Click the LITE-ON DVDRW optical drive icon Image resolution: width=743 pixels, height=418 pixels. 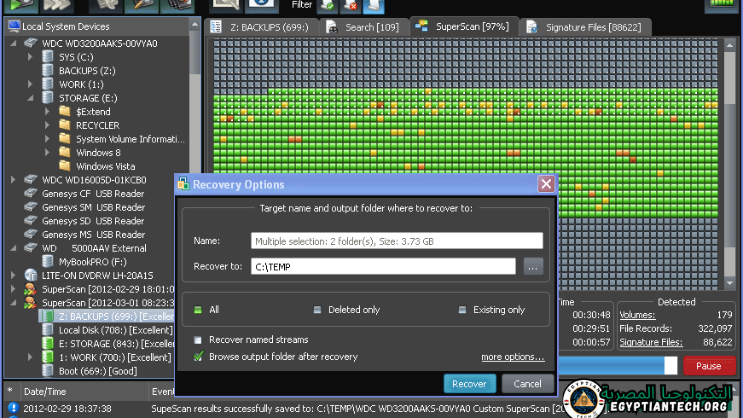pos(31,275)
